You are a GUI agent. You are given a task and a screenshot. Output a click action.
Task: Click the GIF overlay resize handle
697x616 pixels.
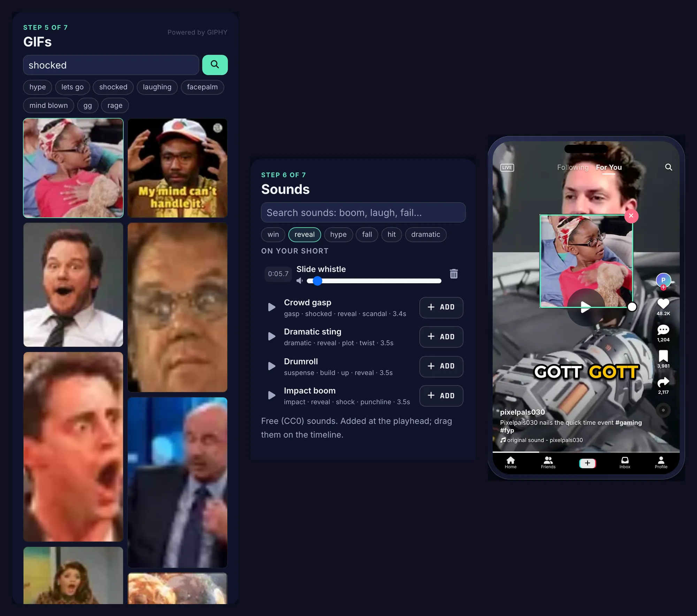(x=632, y=307)
